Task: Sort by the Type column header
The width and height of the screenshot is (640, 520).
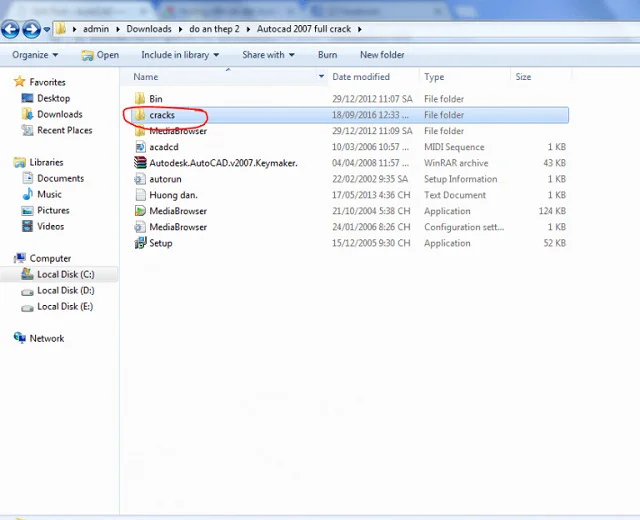Action: [434, 77]
